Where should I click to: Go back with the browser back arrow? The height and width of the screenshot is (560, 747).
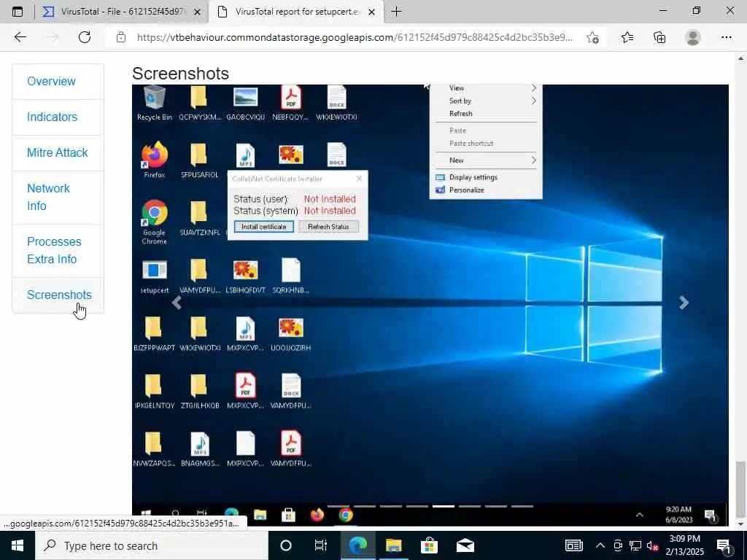[20, 37]
